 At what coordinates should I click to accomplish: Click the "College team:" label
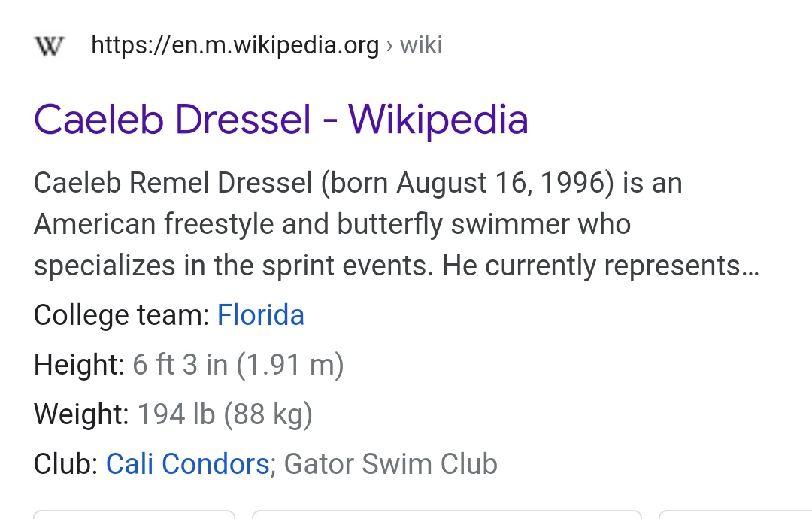(122, 315)
